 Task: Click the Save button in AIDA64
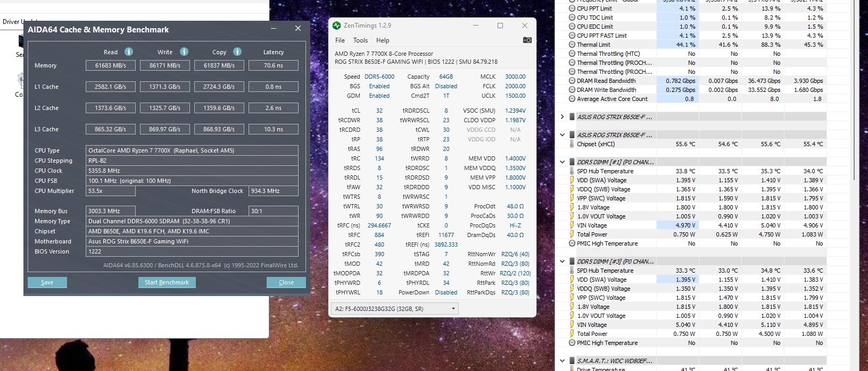pos(47,282)
